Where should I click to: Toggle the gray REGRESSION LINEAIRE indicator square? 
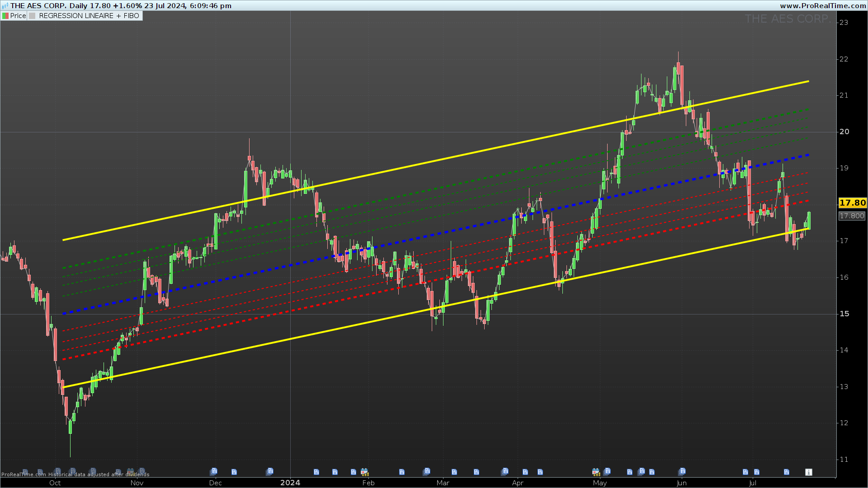click(x=32, y=16)
